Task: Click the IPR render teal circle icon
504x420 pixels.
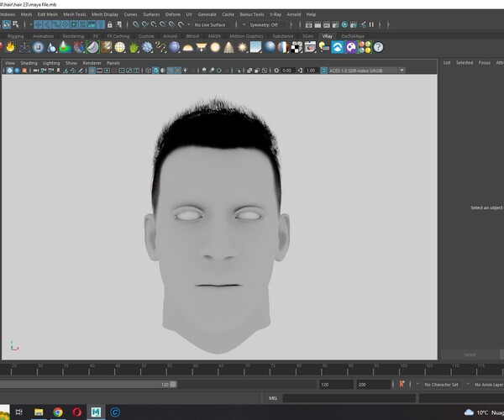Action: 344,24
